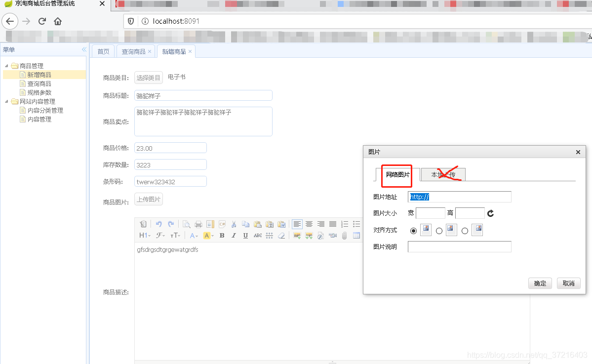Screen dimensions: 592x364
Task: Click the paperclip attachment icon in the toolbar
Action: 345,235
